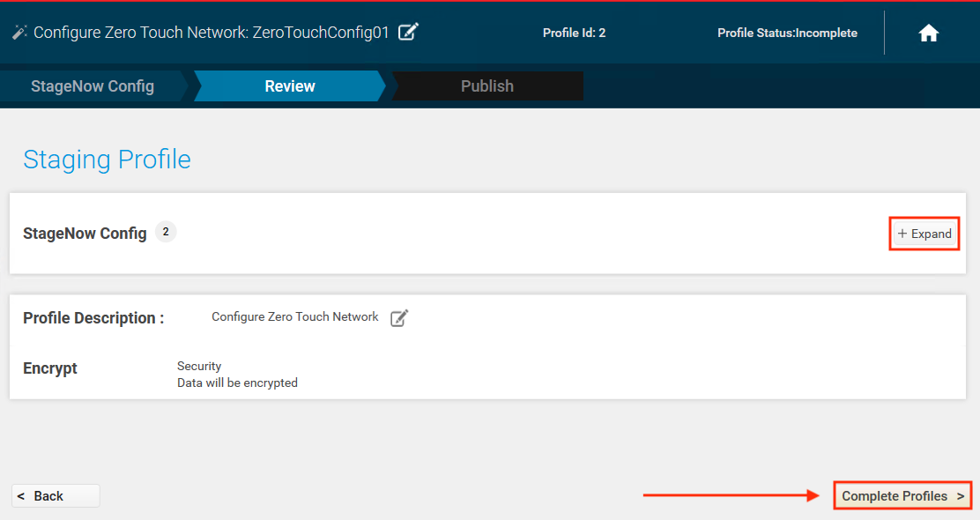
Task: Go to the StageNow Config step
Action: coord(93,86)
